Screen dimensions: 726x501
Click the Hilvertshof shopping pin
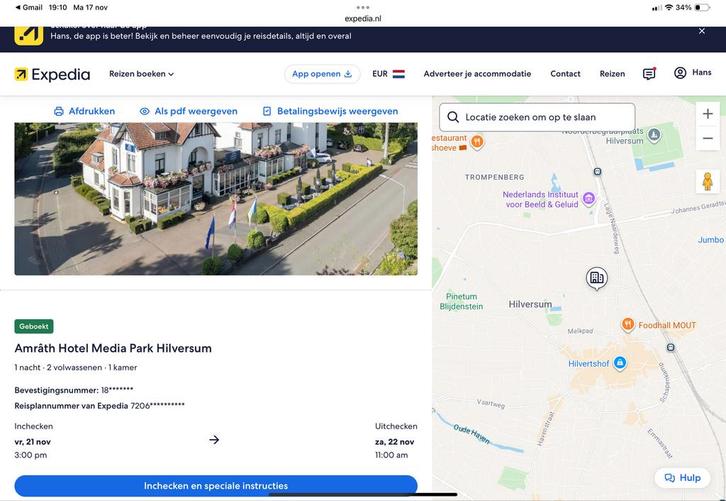tap(620, 363)
